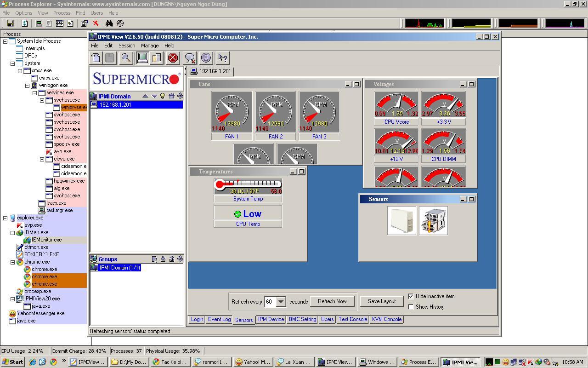588x368 pixels.
Task: Maximize the Voltages panel
Action: coord(472,84)
